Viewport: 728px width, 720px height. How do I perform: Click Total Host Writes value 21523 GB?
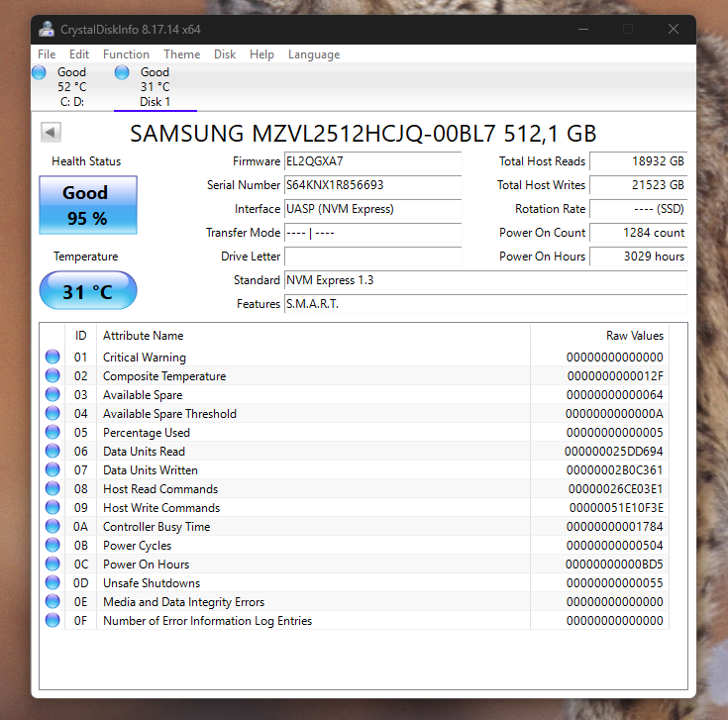tap(639, 185)
